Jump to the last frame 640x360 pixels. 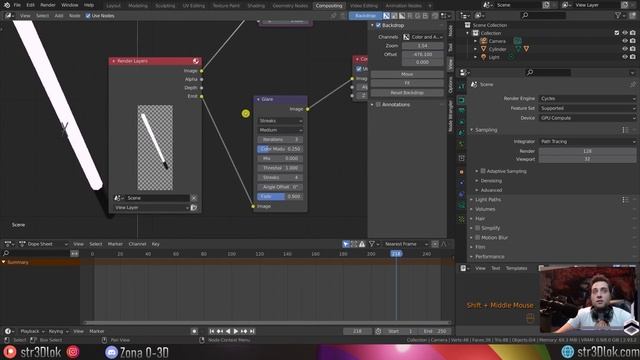coord(252,331)
